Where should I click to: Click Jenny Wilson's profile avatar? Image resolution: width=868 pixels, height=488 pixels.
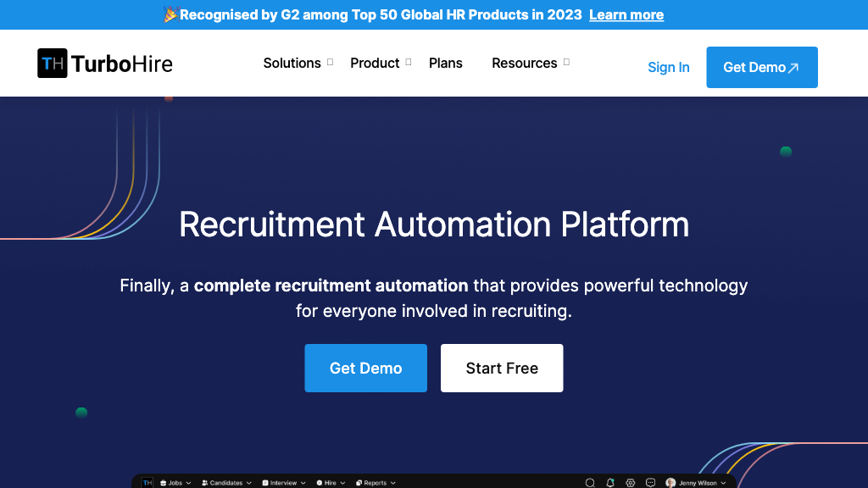(x=670, y=483)
